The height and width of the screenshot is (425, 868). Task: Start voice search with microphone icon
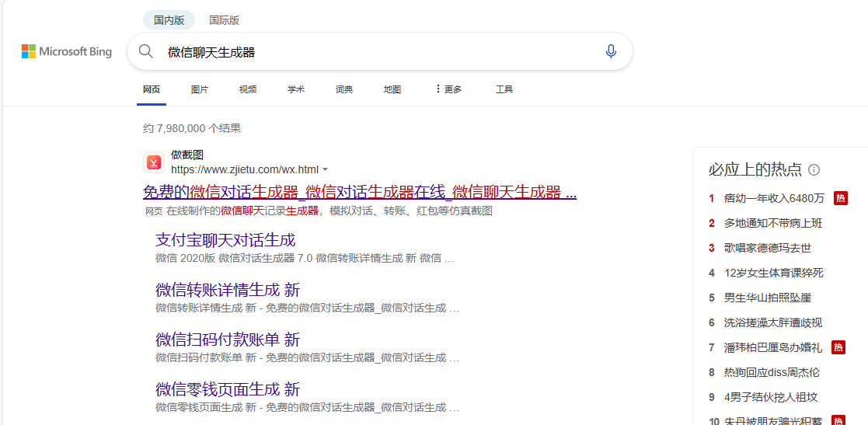tap(611, 52)
